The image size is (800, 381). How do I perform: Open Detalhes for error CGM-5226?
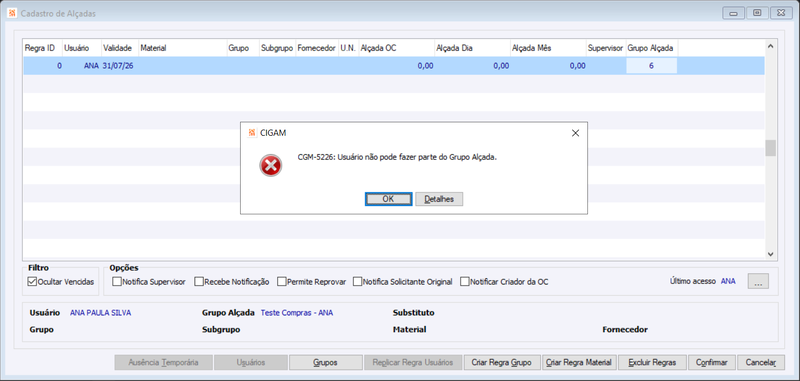[x=439, y=199]
